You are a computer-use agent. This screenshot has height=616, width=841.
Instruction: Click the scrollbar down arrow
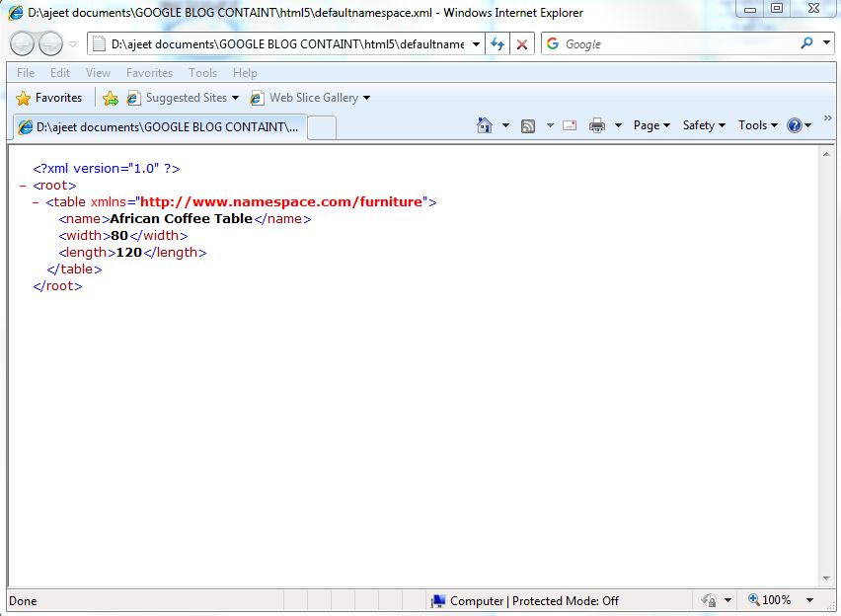point(826,578)
